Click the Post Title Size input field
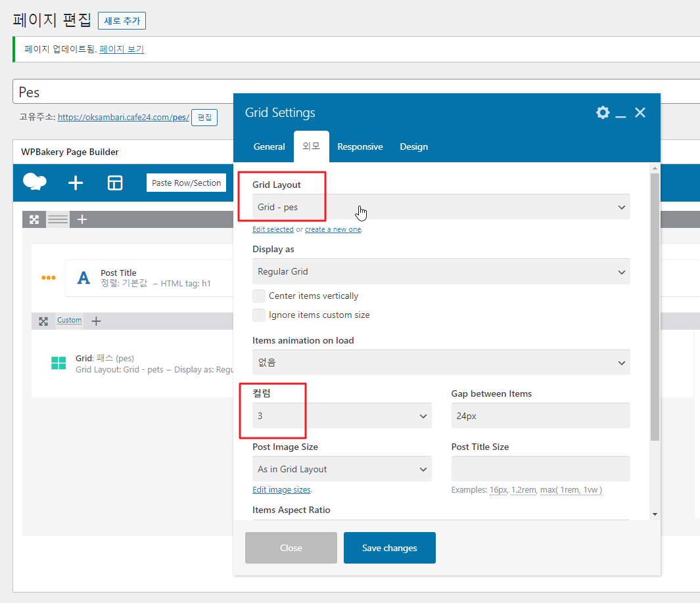This screenshot has height=603, width=700. click(541, 469)
